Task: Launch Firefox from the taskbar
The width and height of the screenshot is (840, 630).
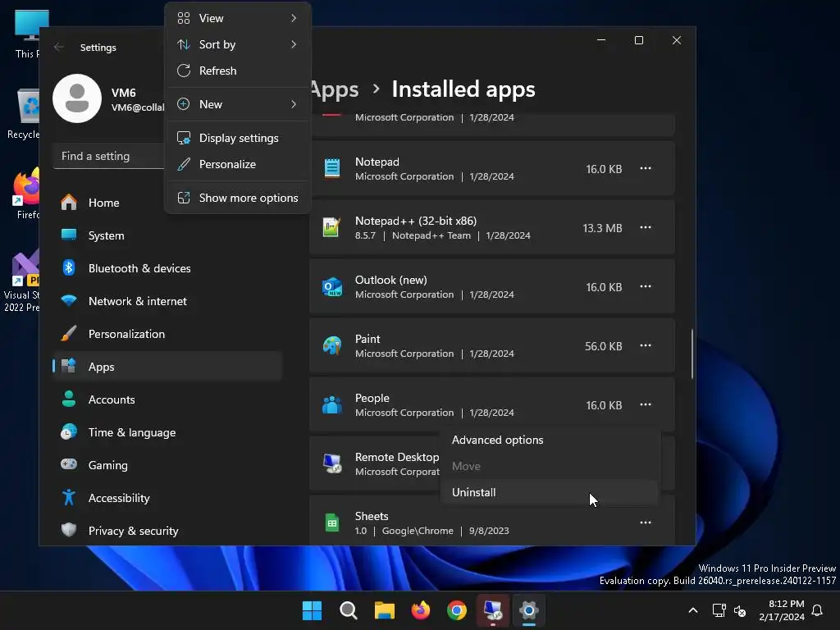Action: point(421,610)
